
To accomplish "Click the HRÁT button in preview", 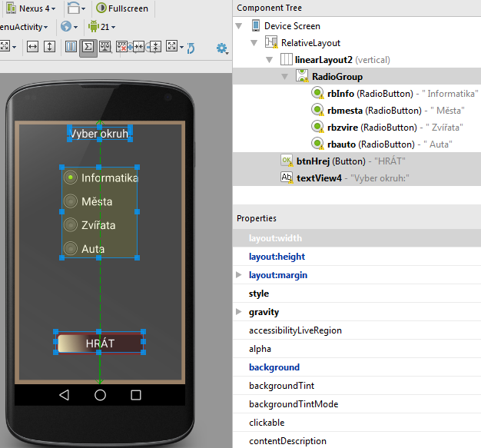I will click(100, 343).
